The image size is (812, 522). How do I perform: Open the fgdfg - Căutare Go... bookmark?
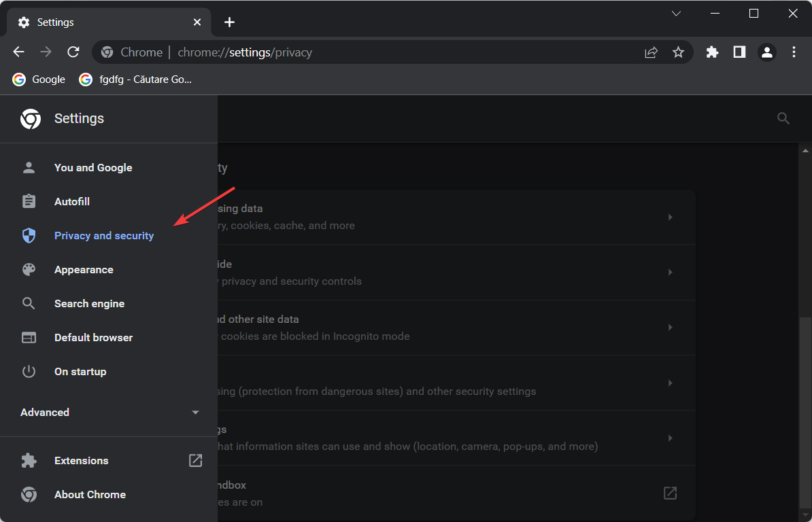[x=135, y=79]
